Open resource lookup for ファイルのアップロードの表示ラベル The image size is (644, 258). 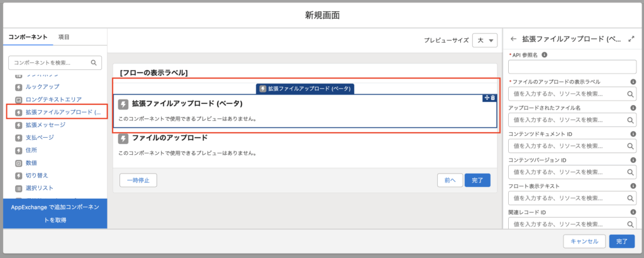tap(630, 94)
